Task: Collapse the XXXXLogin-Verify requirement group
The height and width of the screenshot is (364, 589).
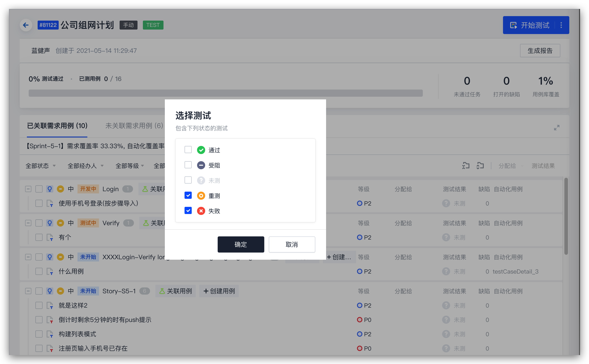Action: pos(28,257)
